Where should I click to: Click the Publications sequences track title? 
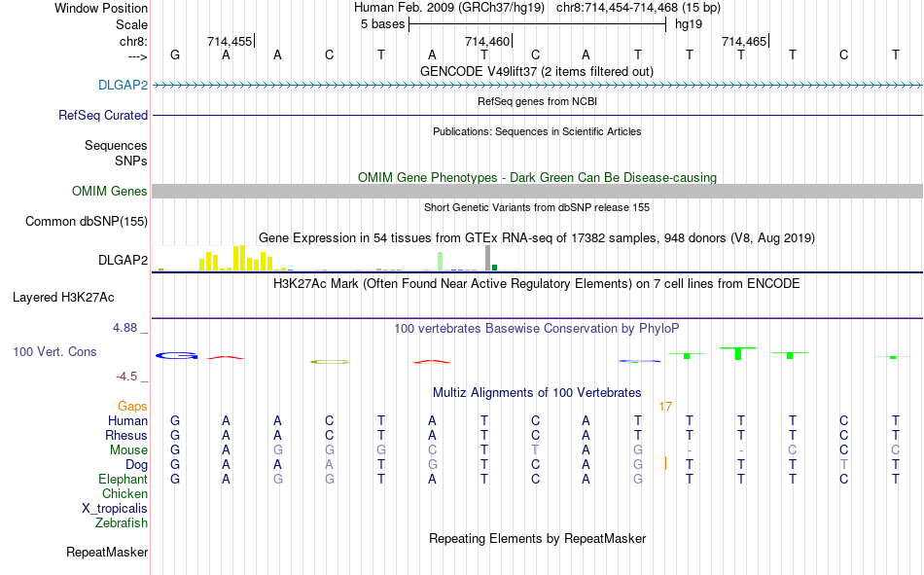click(537, 131)
